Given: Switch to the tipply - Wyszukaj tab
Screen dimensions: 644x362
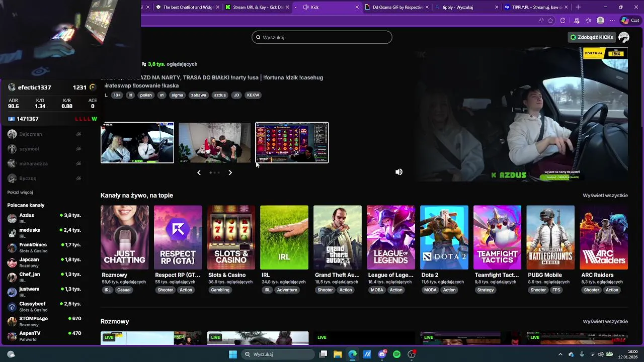Looking at the screenshot, I should pyautogui.click(x=467, y=7).
